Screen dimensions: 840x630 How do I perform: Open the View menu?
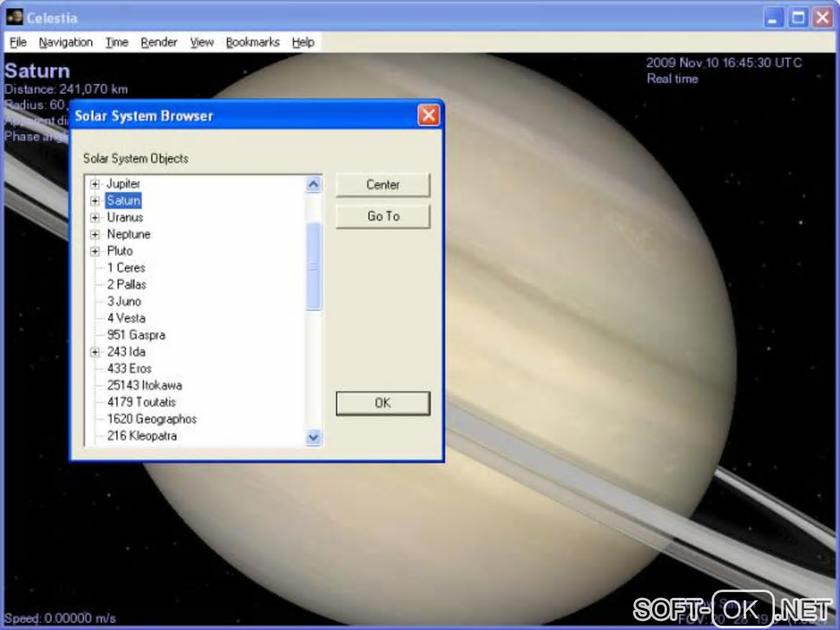[202, 42]
